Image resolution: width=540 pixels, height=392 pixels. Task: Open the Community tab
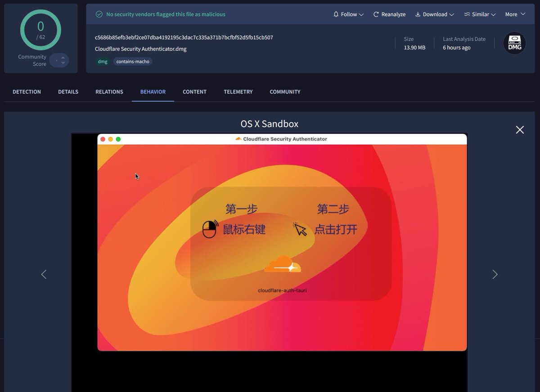coord(285,92)
